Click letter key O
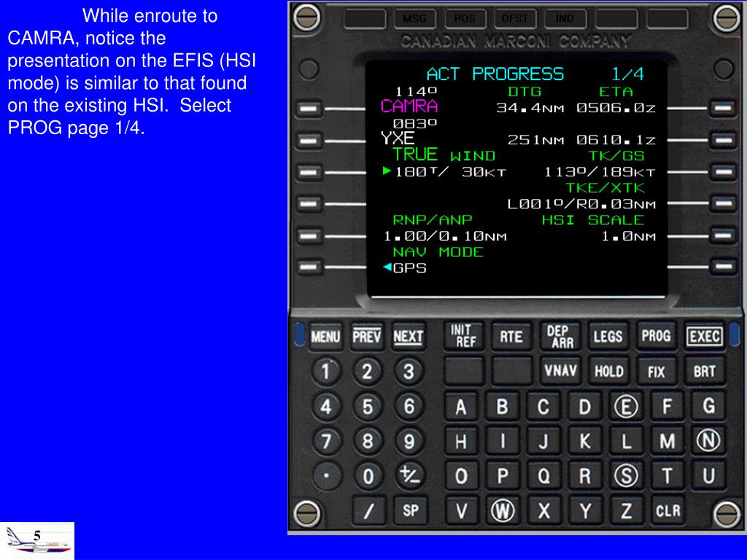Image resolution: width=747 pixels, height=560 pixels. (x=461, y=476)
